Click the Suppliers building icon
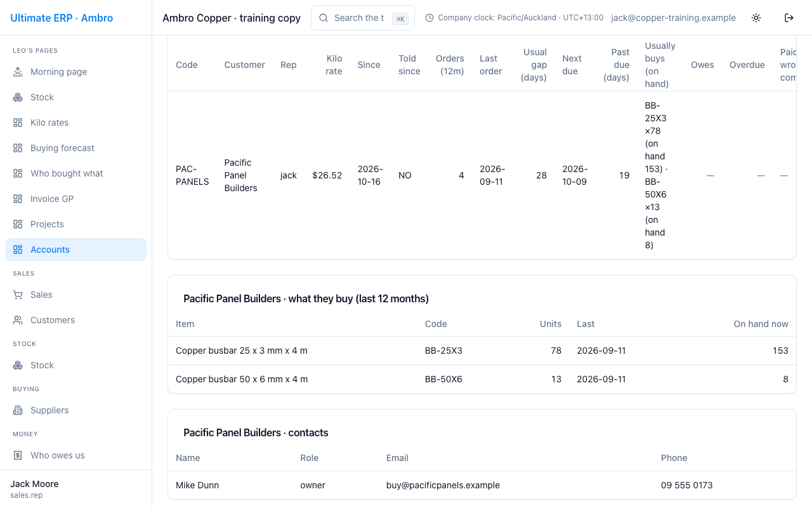The image size is (812, 508). [18, 410]
